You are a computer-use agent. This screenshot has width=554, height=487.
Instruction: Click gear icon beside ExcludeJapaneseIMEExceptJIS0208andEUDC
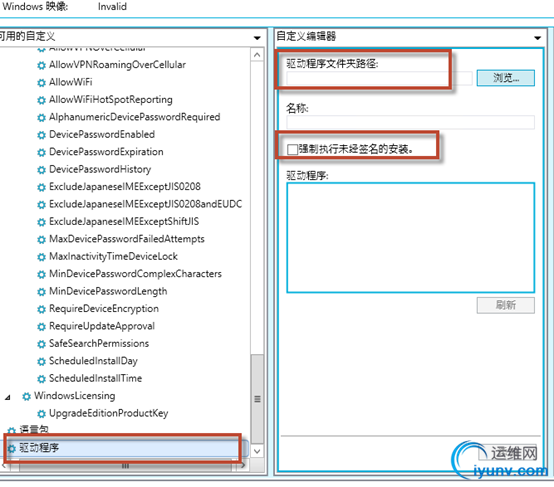(41, 205)
